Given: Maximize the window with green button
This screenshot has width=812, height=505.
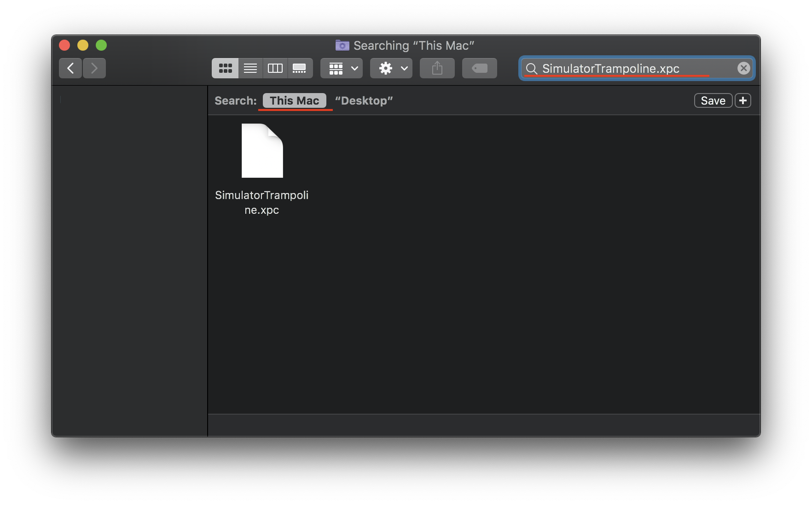Looking at the screenshot, I should (x=101, y=45).
